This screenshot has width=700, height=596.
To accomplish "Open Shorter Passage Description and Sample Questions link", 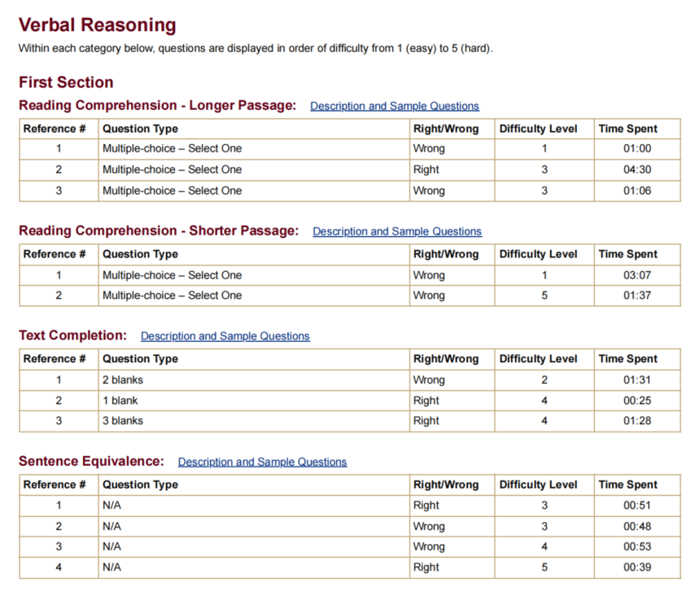I will [x=396, y=231].
